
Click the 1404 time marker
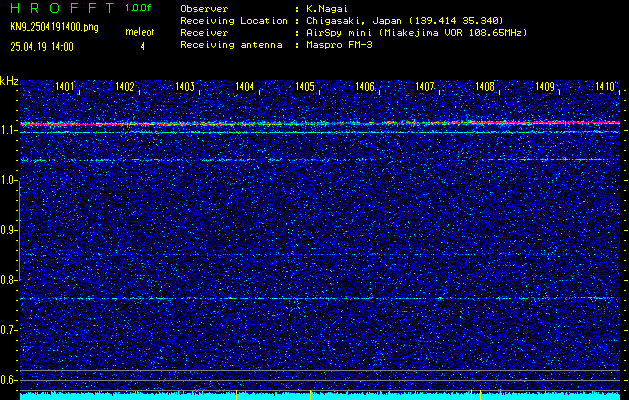[x=244, y=86]
